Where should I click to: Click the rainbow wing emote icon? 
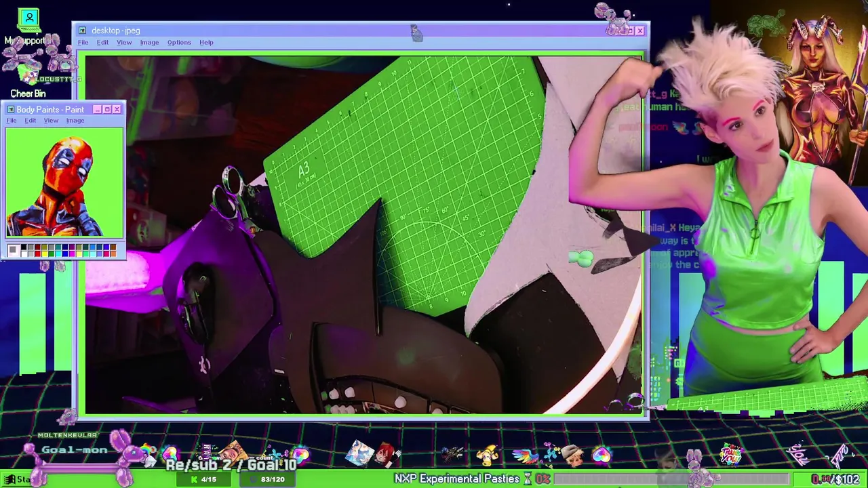pyautogui.click(x=525, y=457)
